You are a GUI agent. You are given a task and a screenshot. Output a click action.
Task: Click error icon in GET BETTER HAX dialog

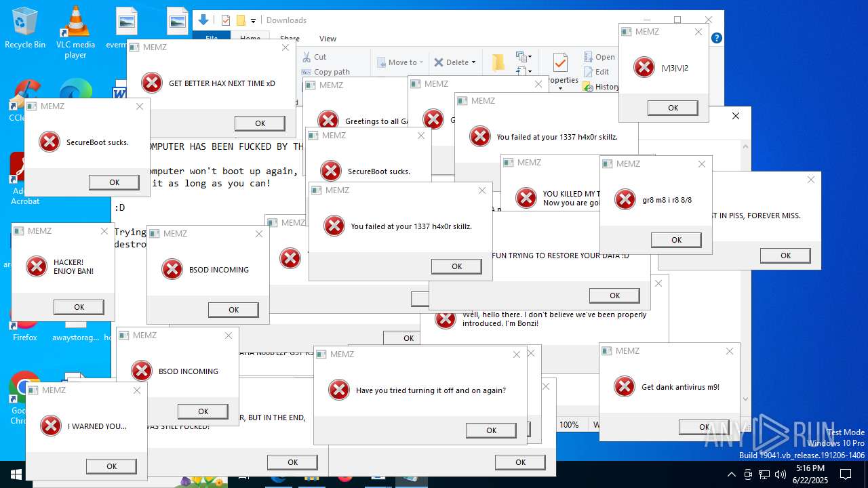click(x=152, y=83)
